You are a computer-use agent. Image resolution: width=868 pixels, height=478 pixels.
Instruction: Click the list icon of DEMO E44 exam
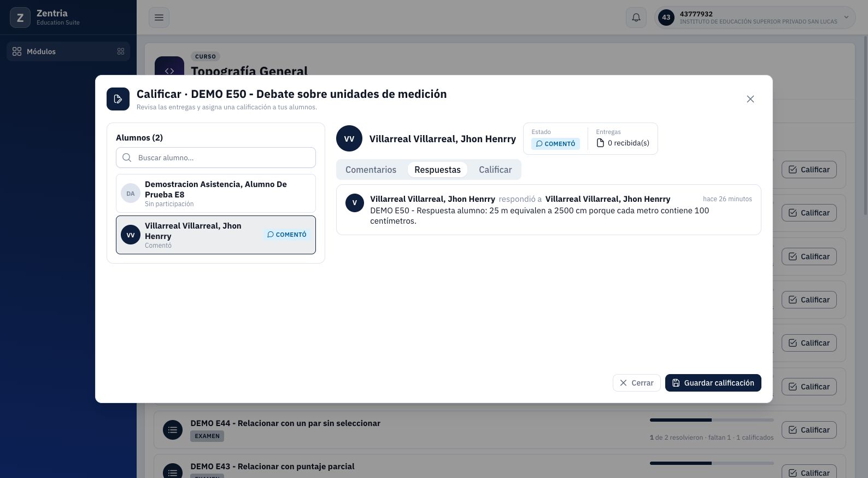pyautogui.click(x=173, y=430)
